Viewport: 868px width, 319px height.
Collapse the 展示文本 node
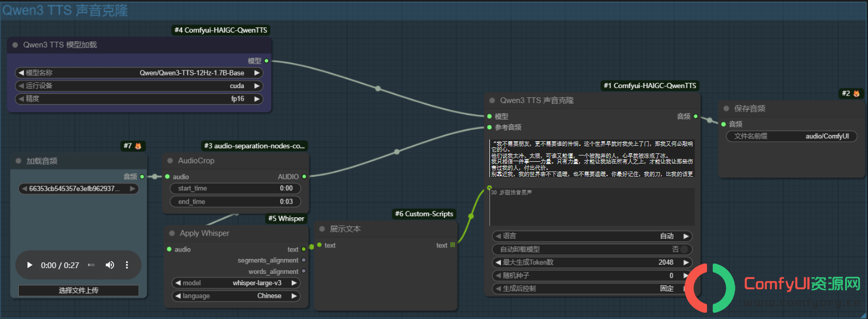point(321,229)
